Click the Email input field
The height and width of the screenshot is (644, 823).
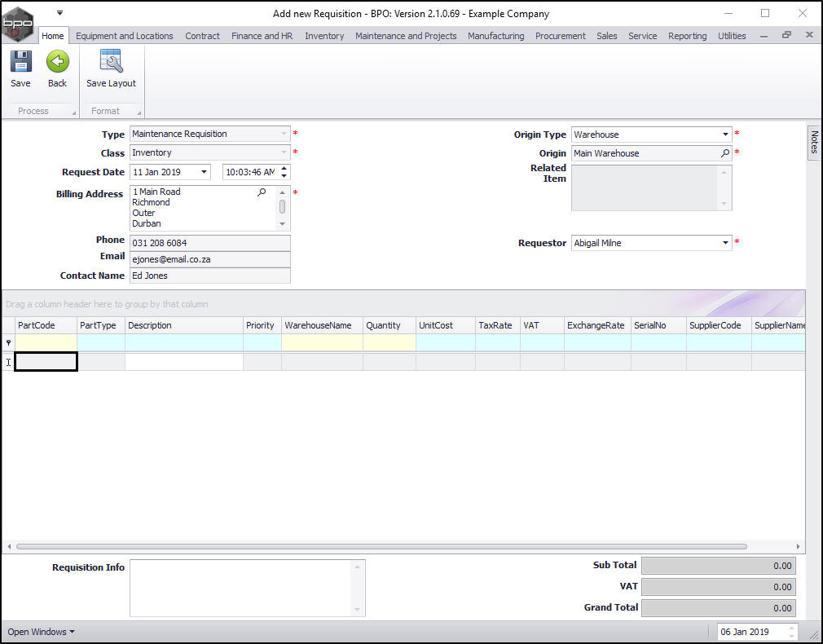click(x=210, y=259)
